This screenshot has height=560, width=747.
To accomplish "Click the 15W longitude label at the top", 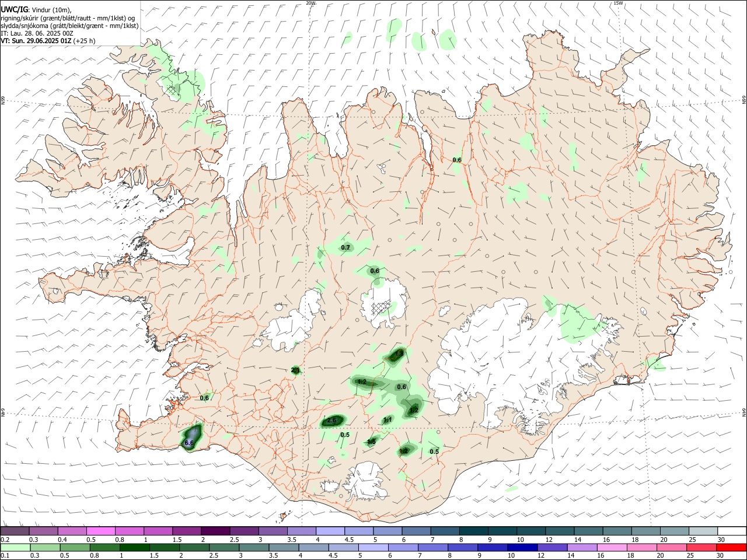I will [619, 3].
